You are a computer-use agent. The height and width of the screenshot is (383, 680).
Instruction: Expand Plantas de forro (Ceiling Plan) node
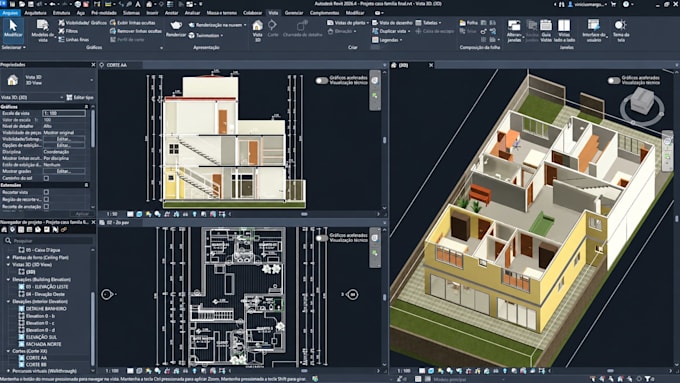[8, 258]
